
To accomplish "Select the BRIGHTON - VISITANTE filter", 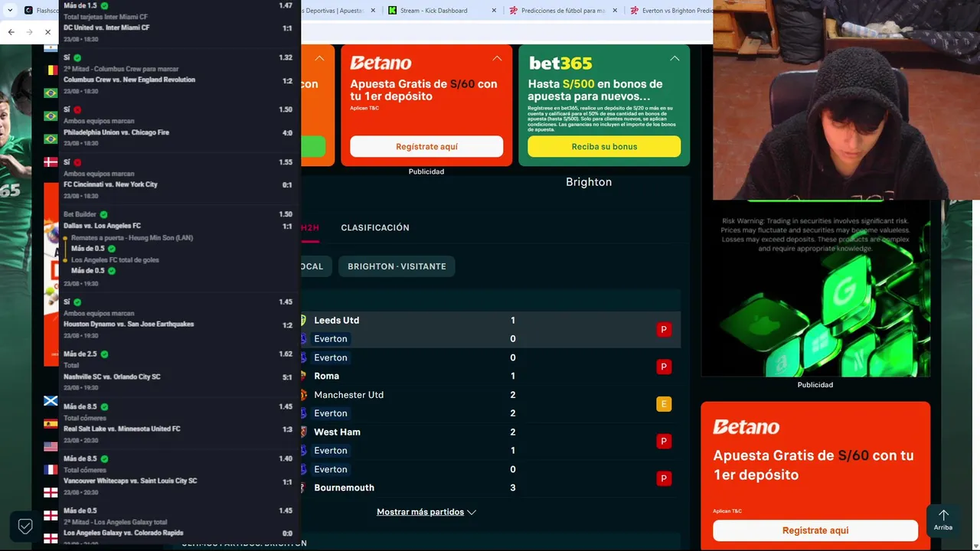I will pos(397,266).
